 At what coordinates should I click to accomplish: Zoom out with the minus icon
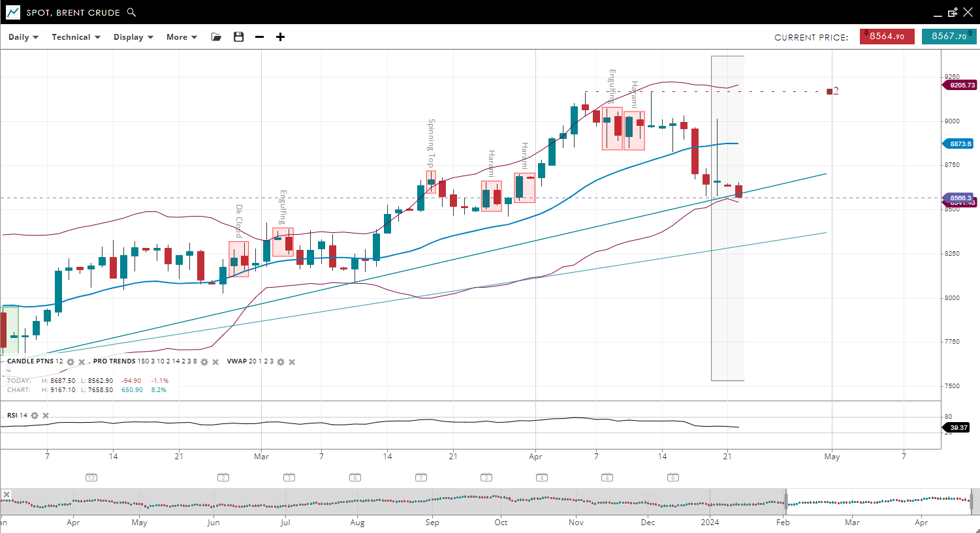(259, 37)
